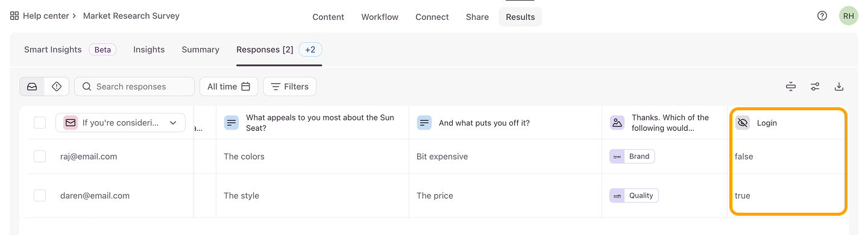The width and height of the screenshot is (868, 235).
Task: Click 'What appeals to you most' column header
Action: coord(312,123)
